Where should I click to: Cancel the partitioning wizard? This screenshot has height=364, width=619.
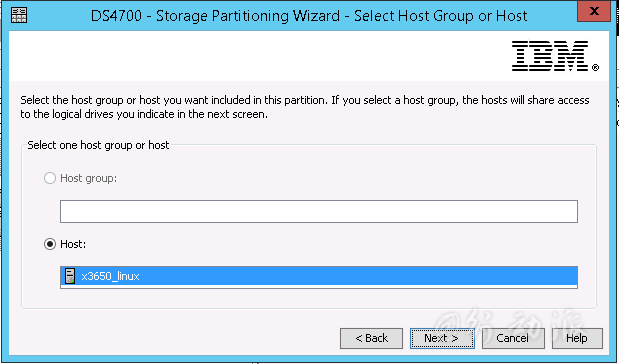point(513,338)
